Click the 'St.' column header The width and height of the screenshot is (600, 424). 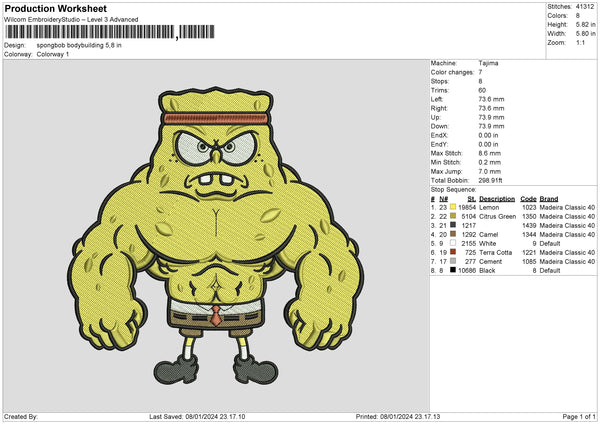[x=471, y=199]
